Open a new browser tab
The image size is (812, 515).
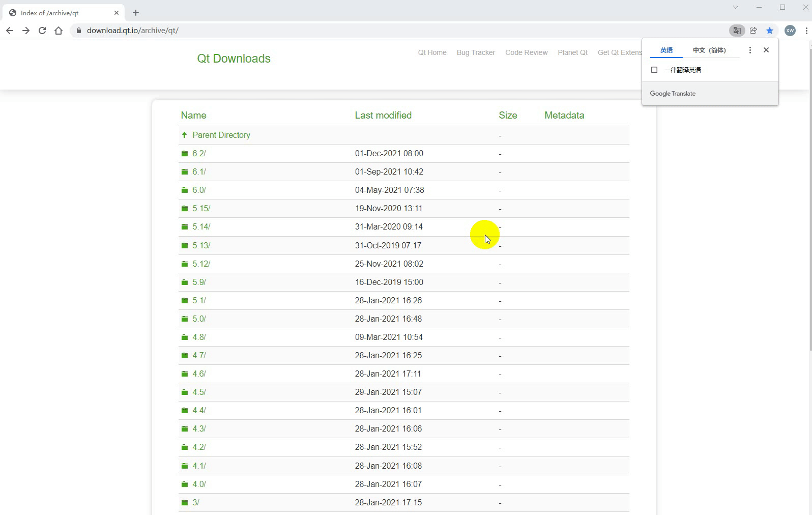(136, 13)
